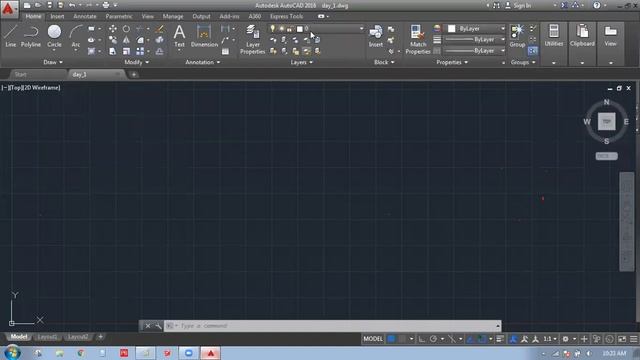The width and height of the screenshot is (640, 360).
Task: Toggle 2D Object Snap on status bar
Action: pos(482,339)
